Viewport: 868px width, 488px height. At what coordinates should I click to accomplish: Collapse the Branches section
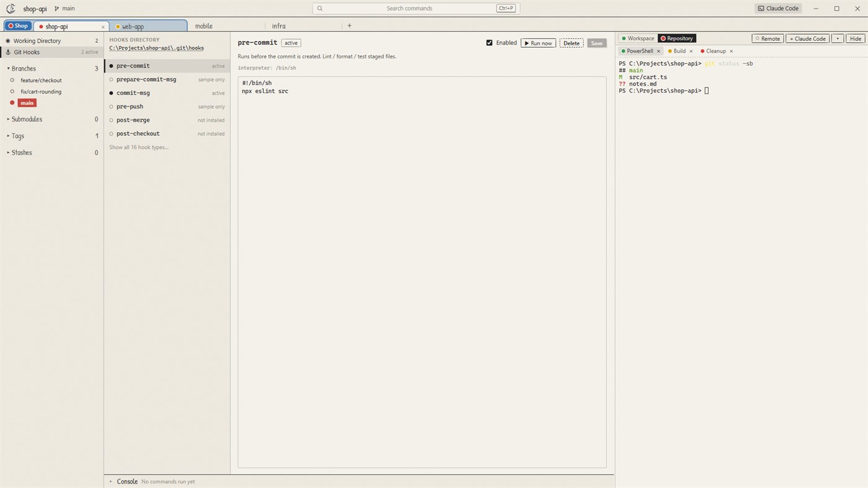pos(8,69)
